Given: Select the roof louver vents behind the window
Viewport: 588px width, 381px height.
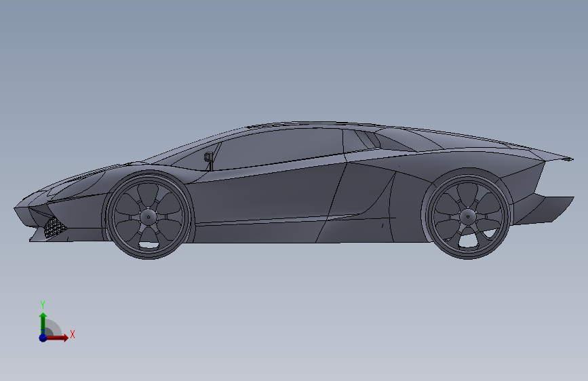Looking at the screenshot, I should tap(368, 139).
